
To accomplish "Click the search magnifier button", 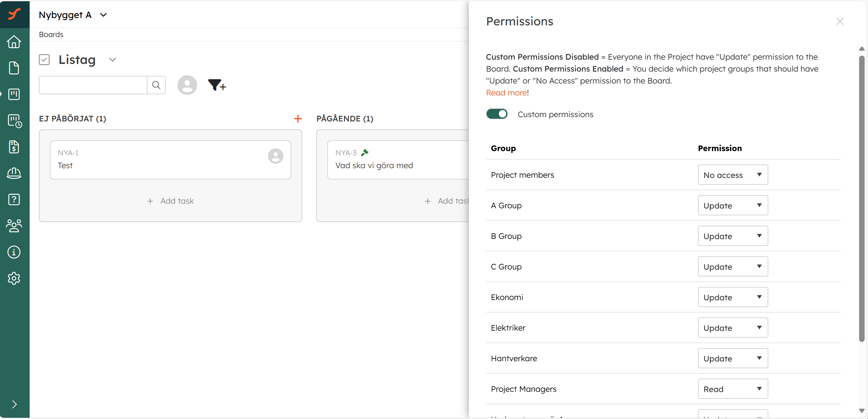I will (156, 85).
